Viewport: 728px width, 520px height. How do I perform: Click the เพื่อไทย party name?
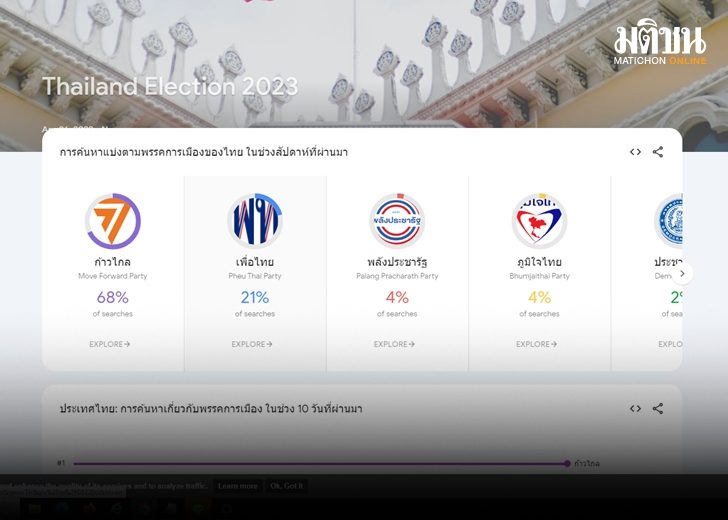[255, 262]
